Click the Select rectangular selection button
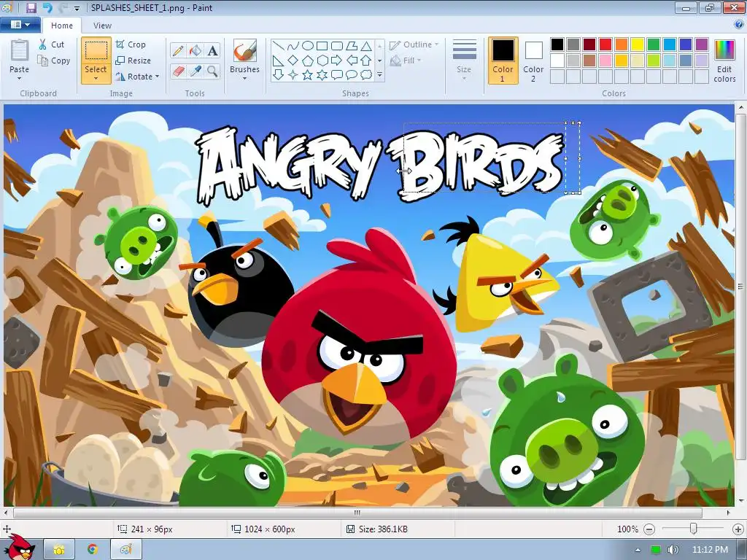This screenshot has width=747, height=560. [x=96, y=51]
